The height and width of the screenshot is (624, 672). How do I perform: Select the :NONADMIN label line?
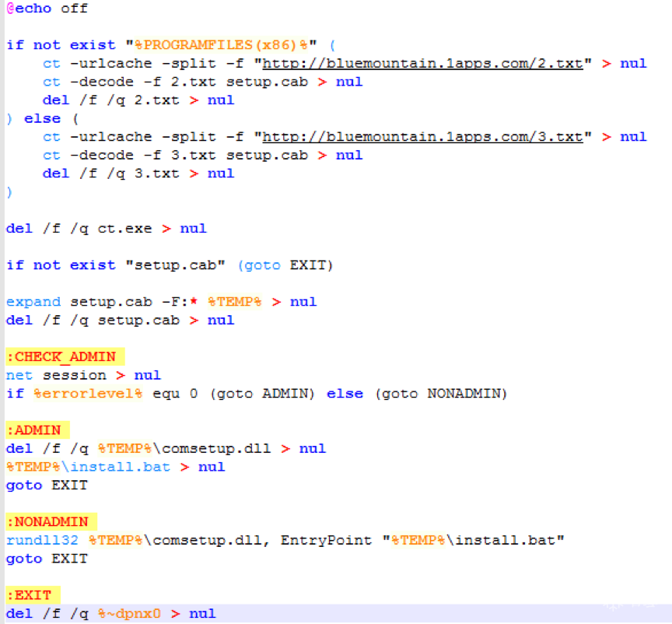pyautogui.click(x=51, y=521)
